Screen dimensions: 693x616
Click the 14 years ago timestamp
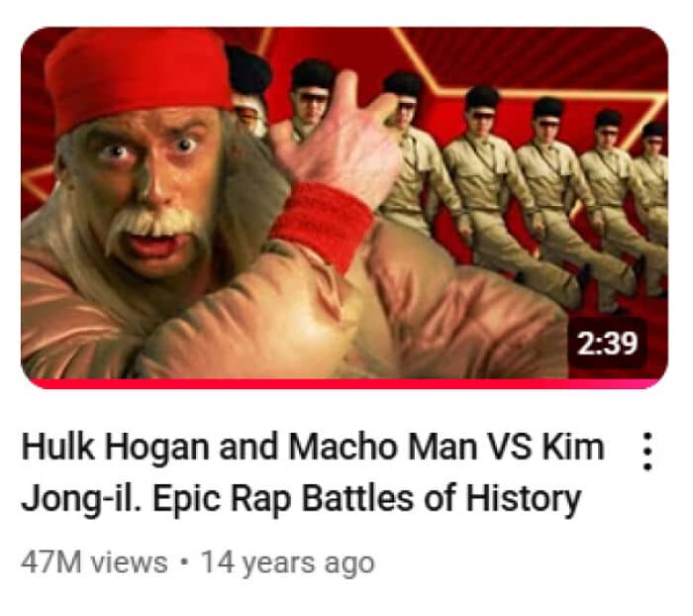pos(288,564)
